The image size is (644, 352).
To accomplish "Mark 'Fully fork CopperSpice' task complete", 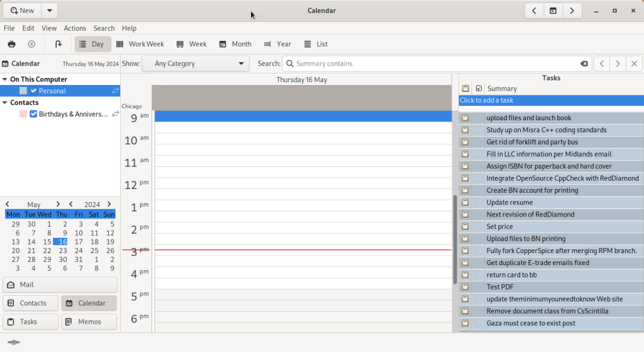I will coord(479,251).
